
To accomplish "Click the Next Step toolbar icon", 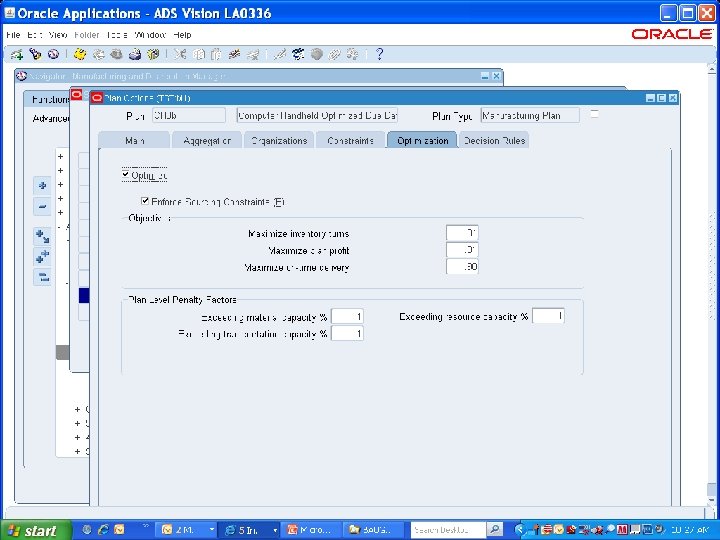I will coord(98,55).
